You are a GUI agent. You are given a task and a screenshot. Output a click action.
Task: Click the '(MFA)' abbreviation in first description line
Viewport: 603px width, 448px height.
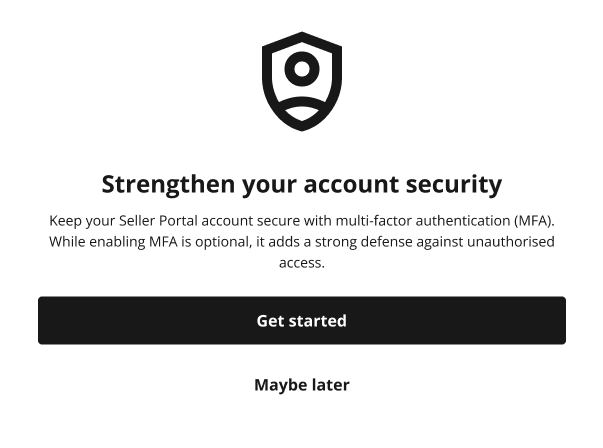pyautogui.click(x=534, y=221)
